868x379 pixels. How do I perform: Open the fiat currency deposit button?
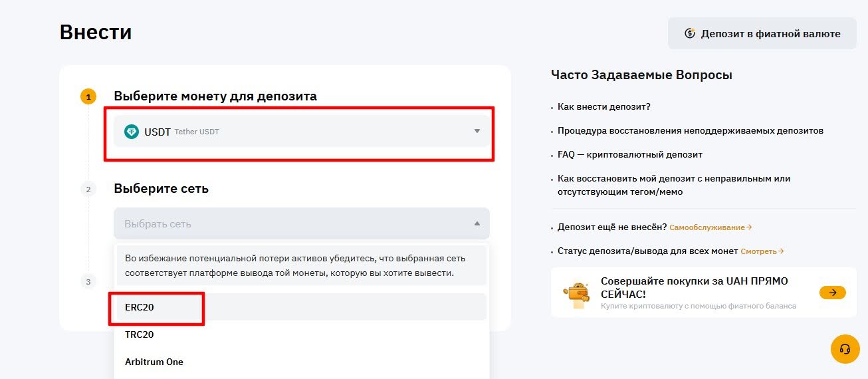[x=762, y=33]
